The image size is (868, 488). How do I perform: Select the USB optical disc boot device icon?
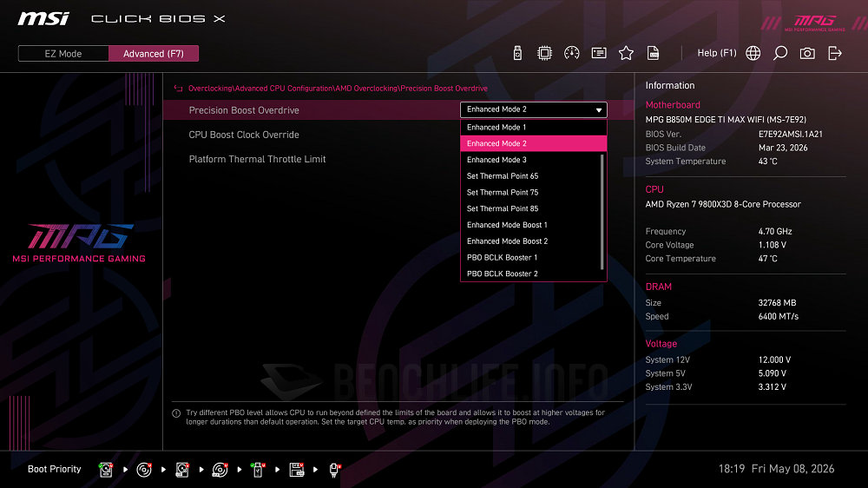pos(220,470)
